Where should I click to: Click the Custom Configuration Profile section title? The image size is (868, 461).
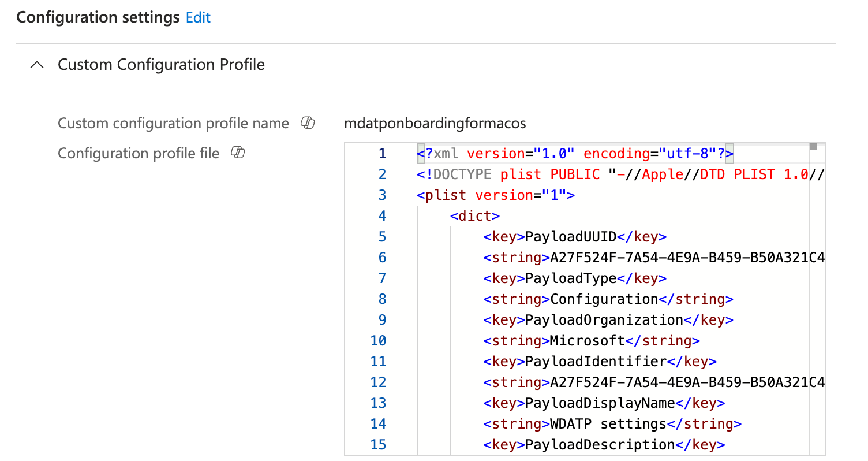(161, 65)
